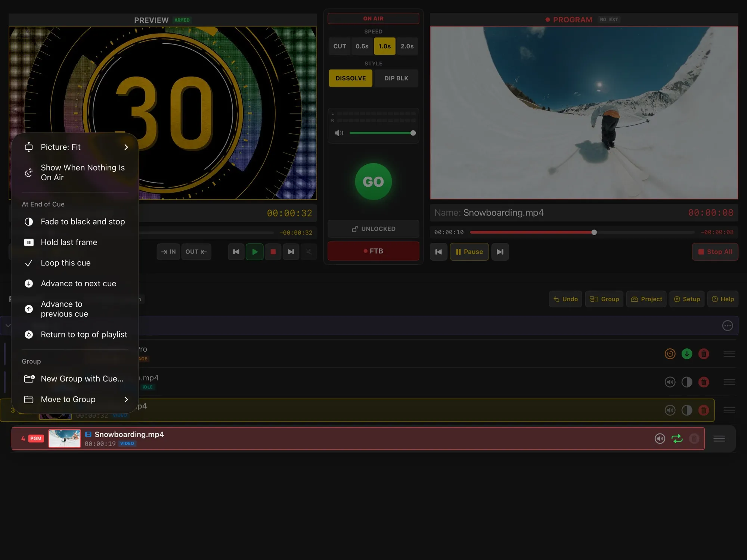747x560 pixels.
Task: Jump program to next cue
Action: point(500,252)
